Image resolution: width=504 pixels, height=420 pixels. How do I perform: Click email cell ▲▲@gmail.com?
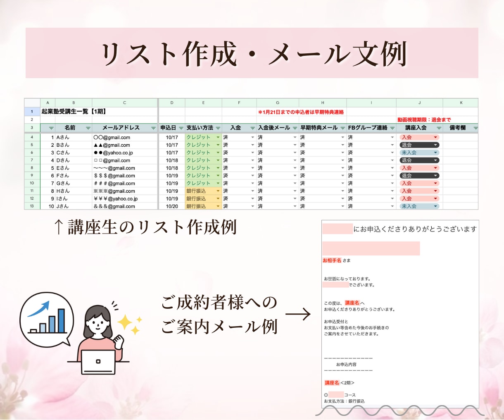coord(125,145)
